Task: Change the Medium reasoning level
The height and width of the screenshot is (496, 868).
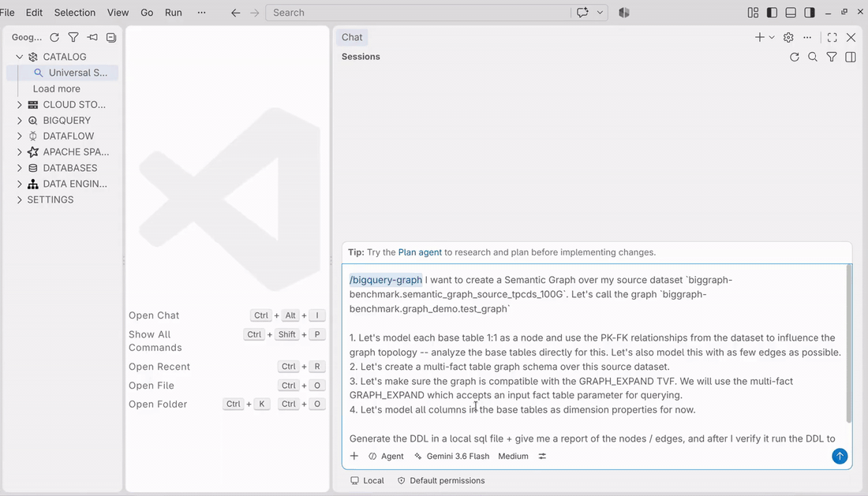Action: point(513,457)
